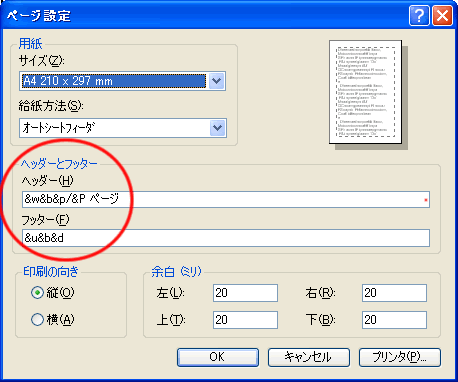Click the ヘッダー input field
458x382 pixels.
click(x=226, y=199)
